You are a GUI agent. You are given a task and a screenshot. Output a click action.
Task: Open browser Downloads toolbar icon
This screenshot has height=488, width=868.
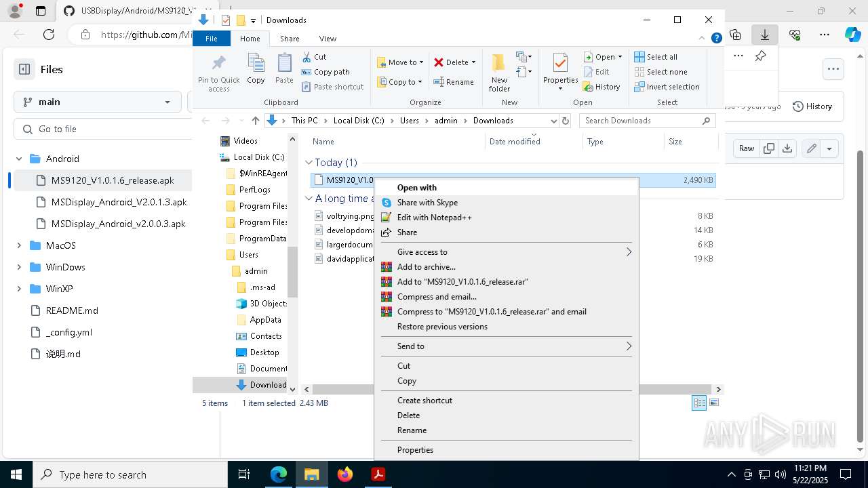click(x=765, y=35)
